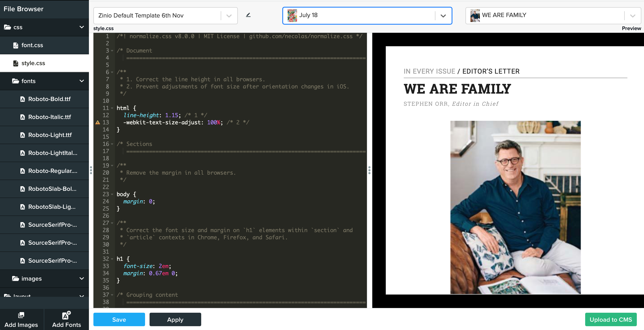Click the font.css file icon
The height and width of the screenshot is (330, 644).
(15, 45)
